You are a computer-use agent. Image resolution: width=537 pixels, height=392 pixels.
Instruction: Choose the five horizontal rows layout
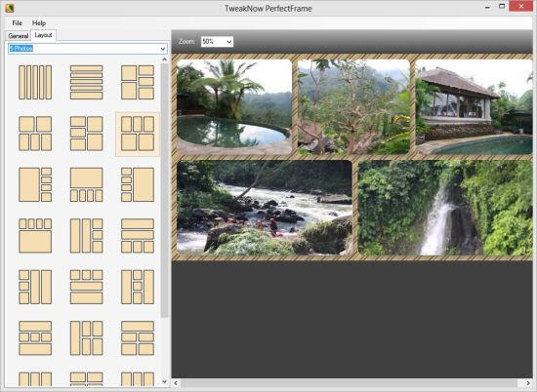point(86,83)
